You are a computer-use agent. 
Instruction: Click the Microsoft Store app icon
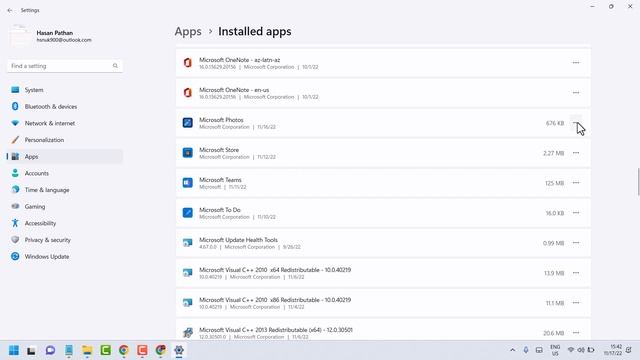coord(187,153)
